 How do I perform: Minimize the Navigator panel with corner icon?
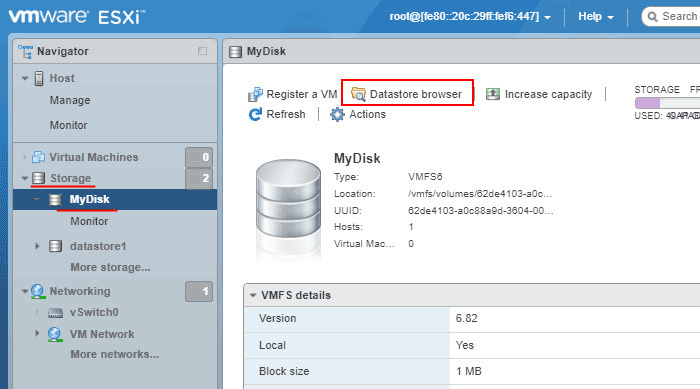[x=202, y=51]
